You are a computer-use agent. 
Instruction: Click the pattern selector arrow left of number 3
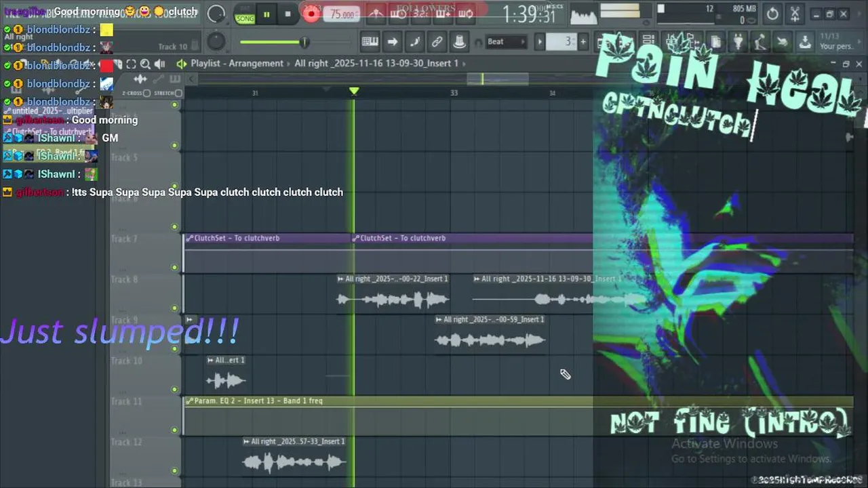click(540, 42)
